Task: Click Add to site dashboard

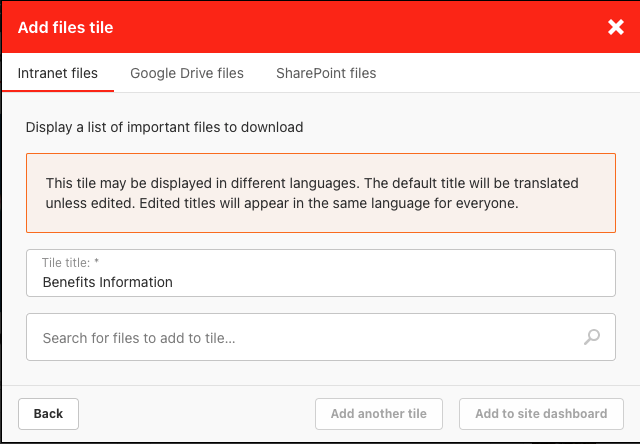Action: click(x=541, y=414)
